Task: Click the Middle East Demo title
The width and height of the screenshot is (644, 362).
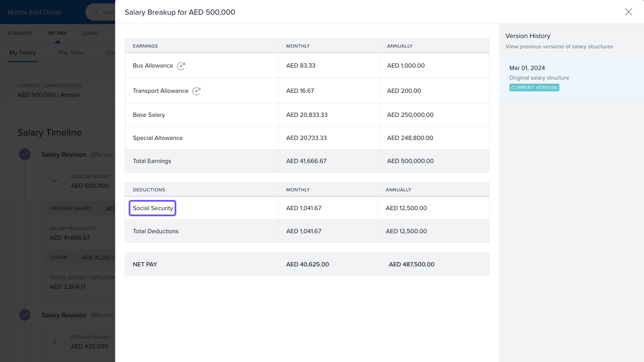Action: pyautogui.click(x=34, y=12)
